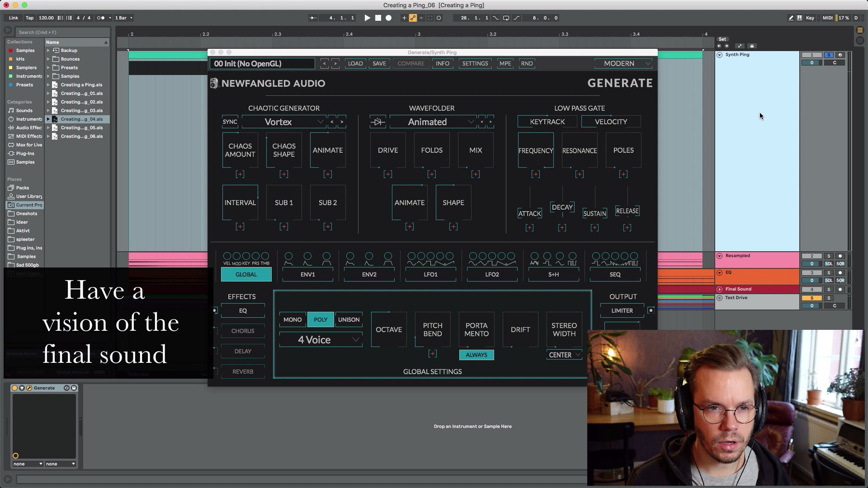Image resolution: width=868 pixels, height=488 pixels.
Task: Open the MPE menu
Action: click(505, 64)
